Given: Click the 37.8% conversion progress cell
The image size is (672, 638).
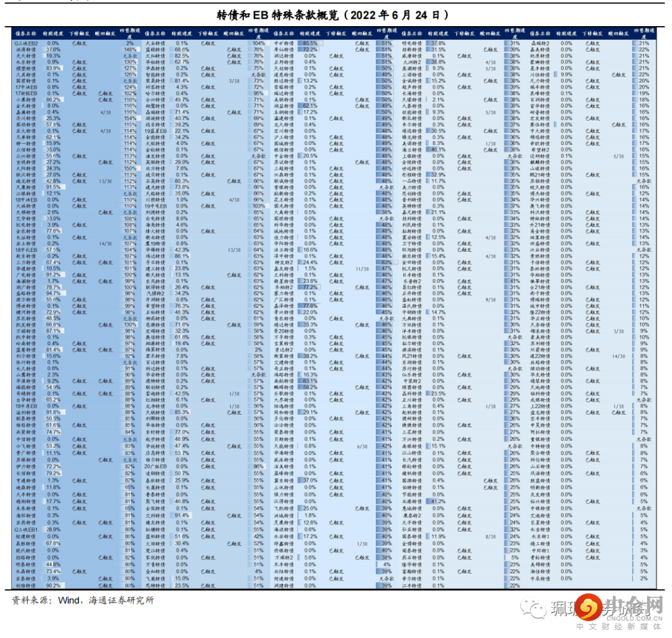Looking at the screenshot, I should (439, 44).
